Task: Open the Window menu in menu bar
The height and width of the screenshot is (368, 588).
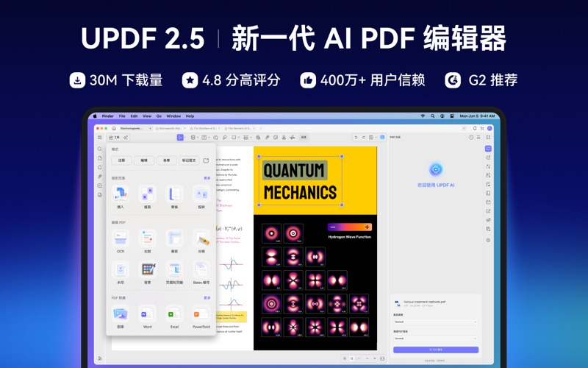Action: click(x=173, y=116)
